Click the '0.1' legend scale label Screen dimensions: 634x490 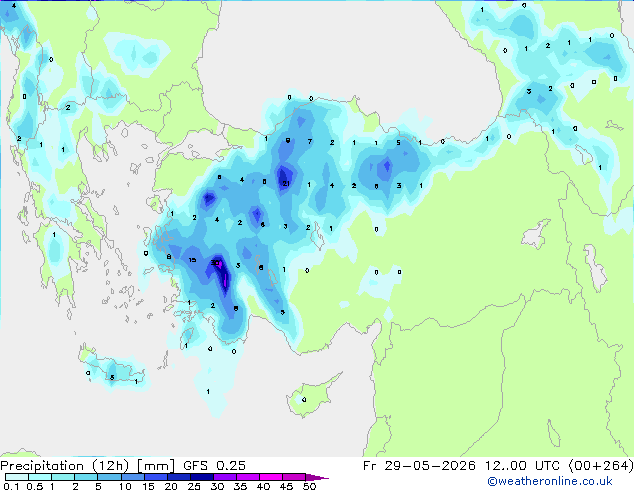click(x=11, y=486)
